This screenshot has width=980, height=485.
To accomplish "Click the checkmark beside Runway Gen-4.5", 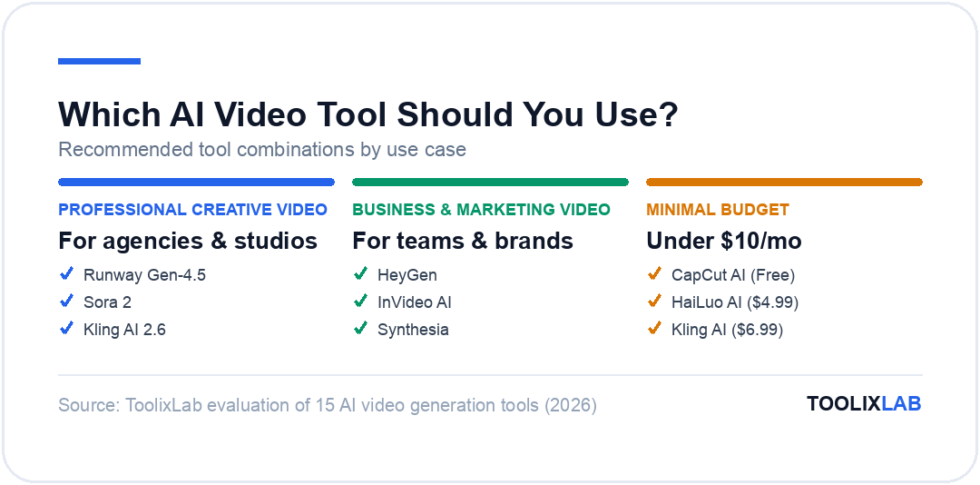I will (x=66, y=274).
